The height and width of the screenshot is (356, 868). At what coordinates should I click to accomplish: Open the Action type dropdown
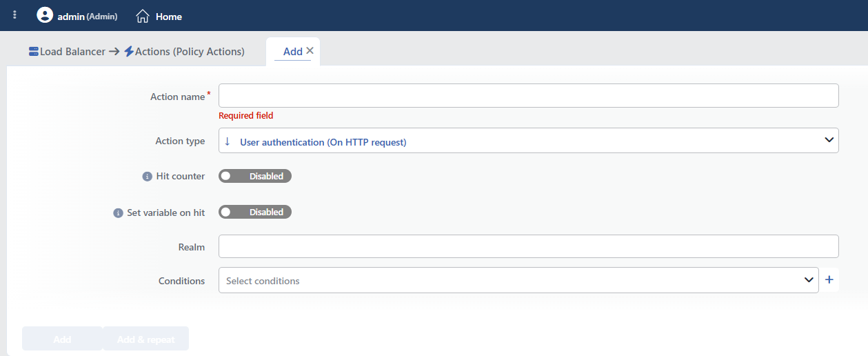coord(528,141)
